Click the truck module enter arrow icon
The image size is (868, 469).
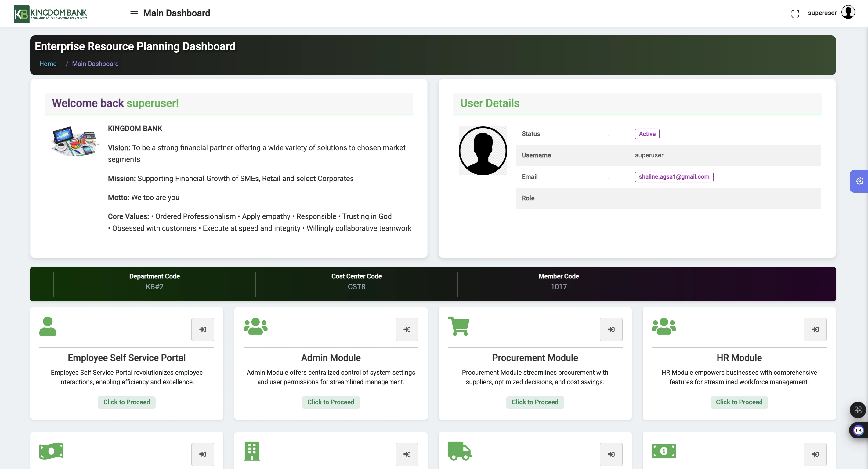(x=611, y=454)
